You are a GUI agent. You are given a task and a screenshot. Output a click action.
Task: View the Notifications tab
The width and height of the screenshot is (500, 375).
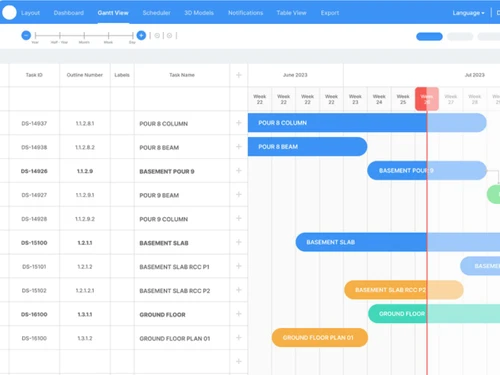tap(245, 13)
